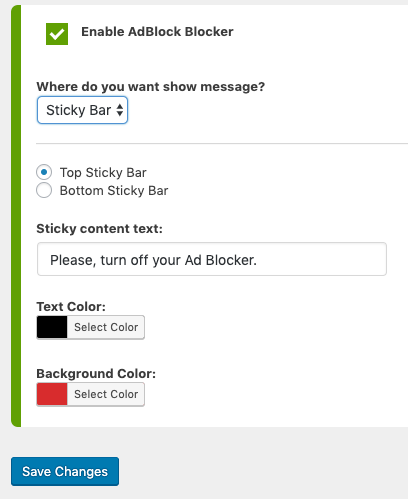The height and width of the screenshot is (499, 408).
Task: Click the horizontal divider below the dropdown
Action: (222, 144)
